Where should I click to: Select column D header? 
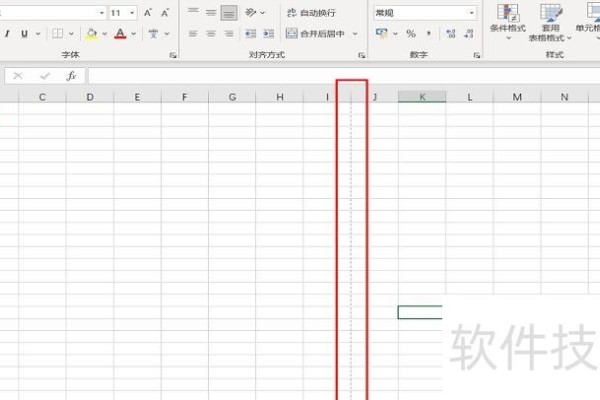point(90,97)
